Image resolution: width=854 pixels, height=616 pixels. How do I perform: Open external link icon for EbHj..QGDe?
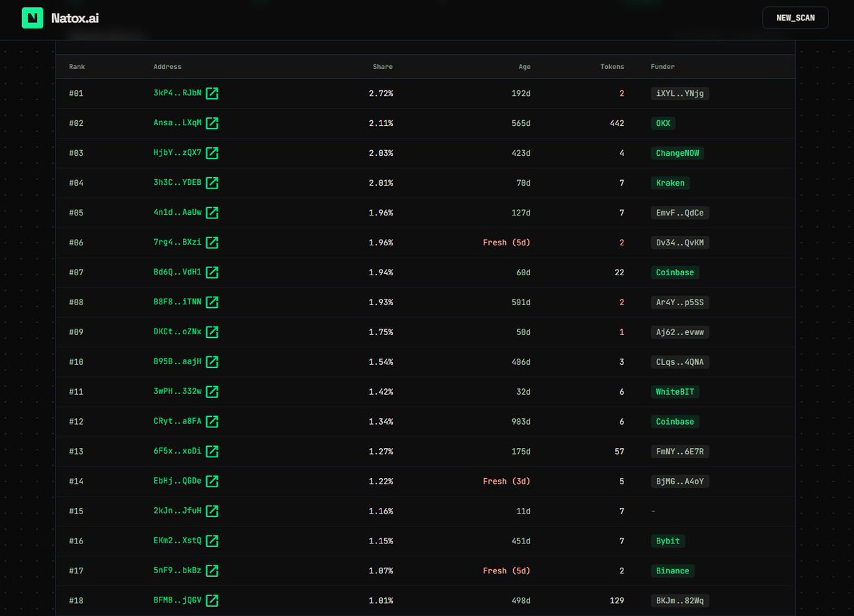[x=212, y=482]
